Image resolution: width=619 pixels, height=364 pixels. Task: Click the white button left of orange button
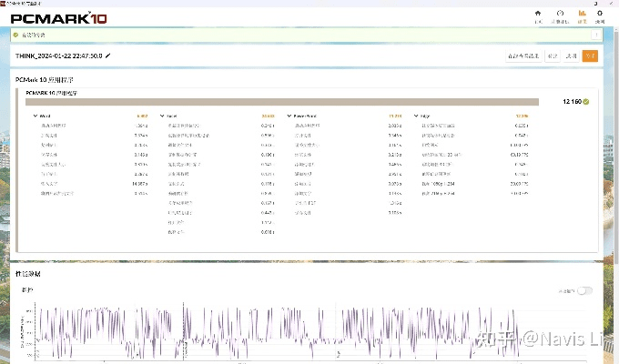571,56
